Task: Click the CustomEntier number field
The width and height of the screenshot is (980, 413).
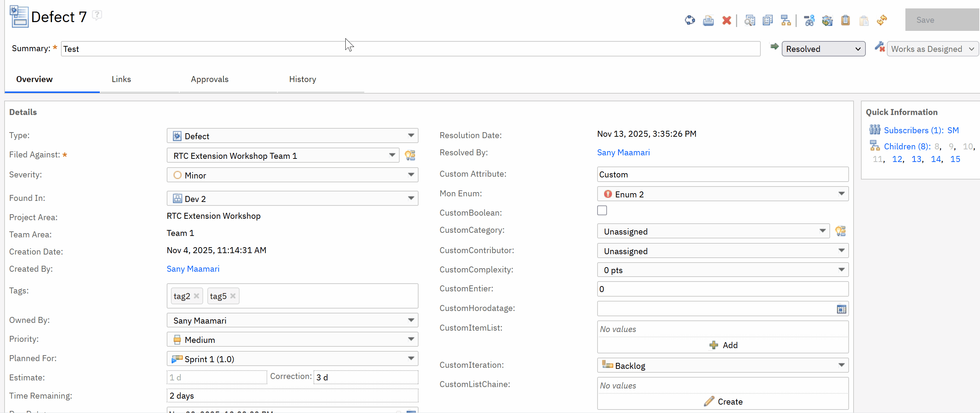Action: coord(723,289)
